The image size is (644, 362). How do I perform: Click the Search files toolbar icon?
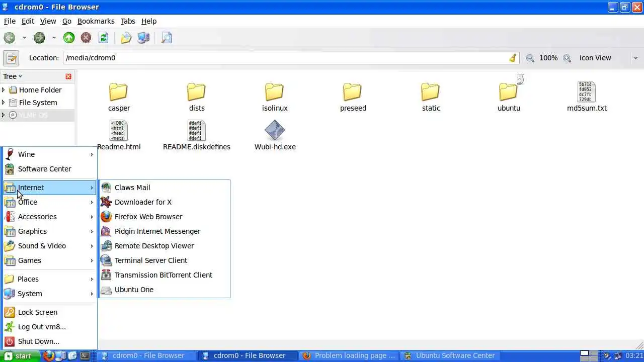pos(167,38)
